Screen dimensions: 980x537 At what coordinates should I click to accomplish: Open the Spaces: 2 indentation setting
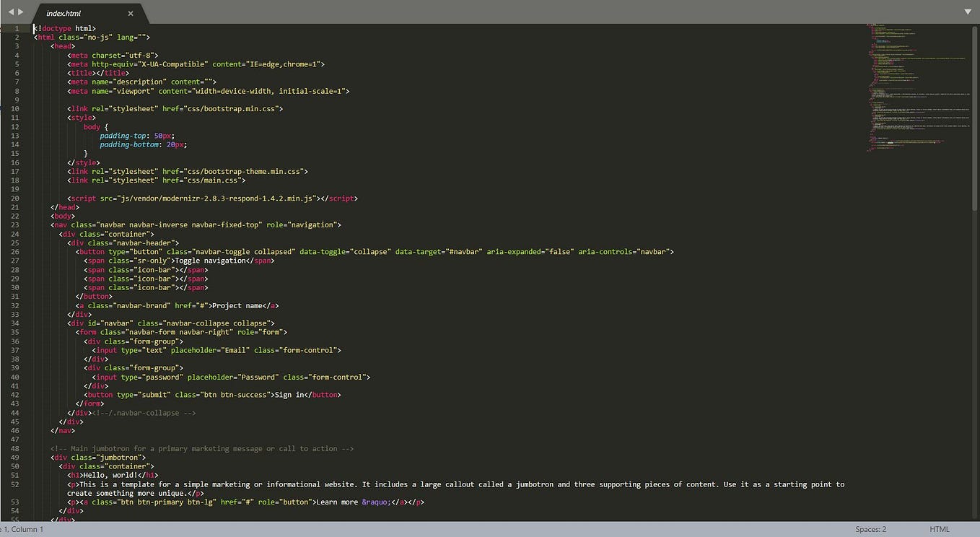(x=870, y=529)
